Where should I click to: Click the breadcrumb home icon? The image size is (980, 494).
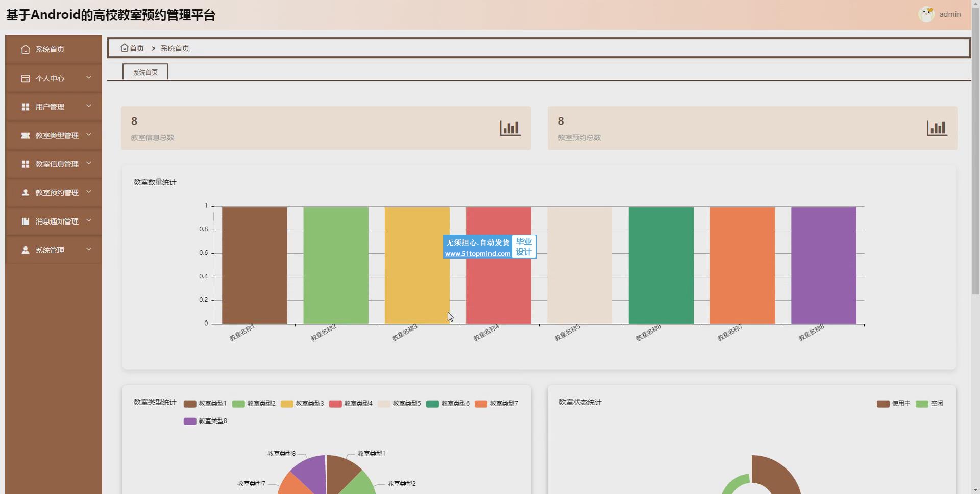point(124,47)
